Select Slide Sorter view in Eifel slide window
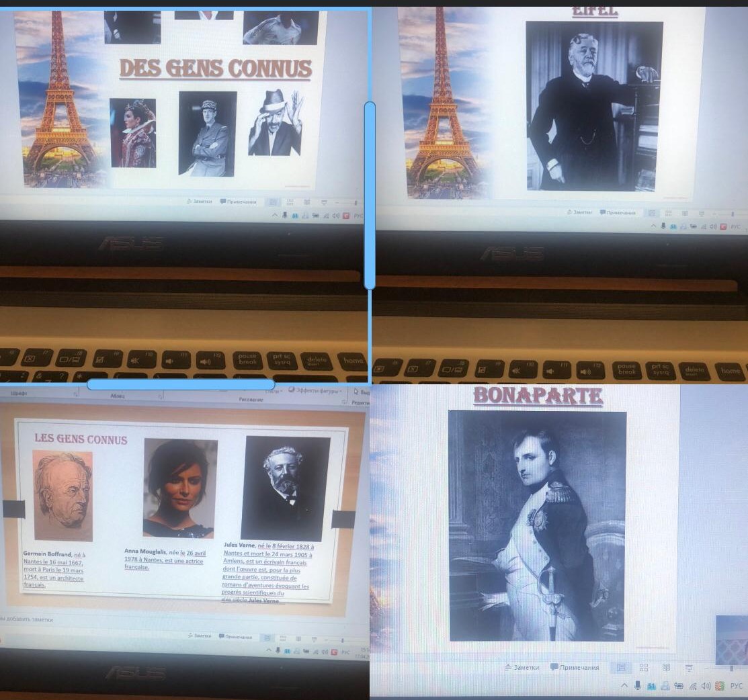 pos(668,213)
